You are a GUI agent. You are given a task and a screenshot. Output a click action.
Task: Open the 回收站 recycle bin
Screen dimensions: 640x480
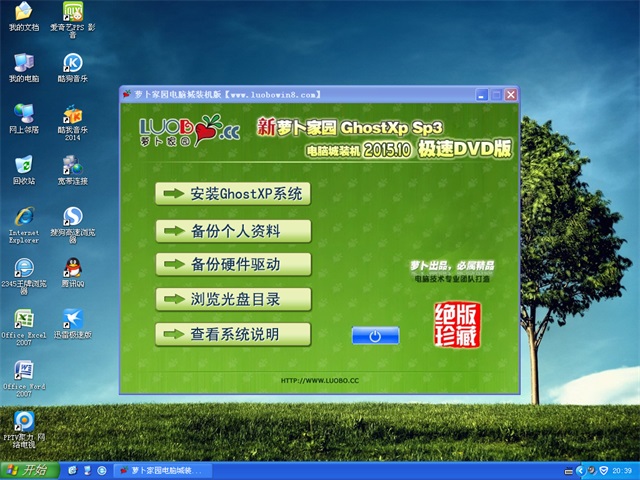pos(23,165)
